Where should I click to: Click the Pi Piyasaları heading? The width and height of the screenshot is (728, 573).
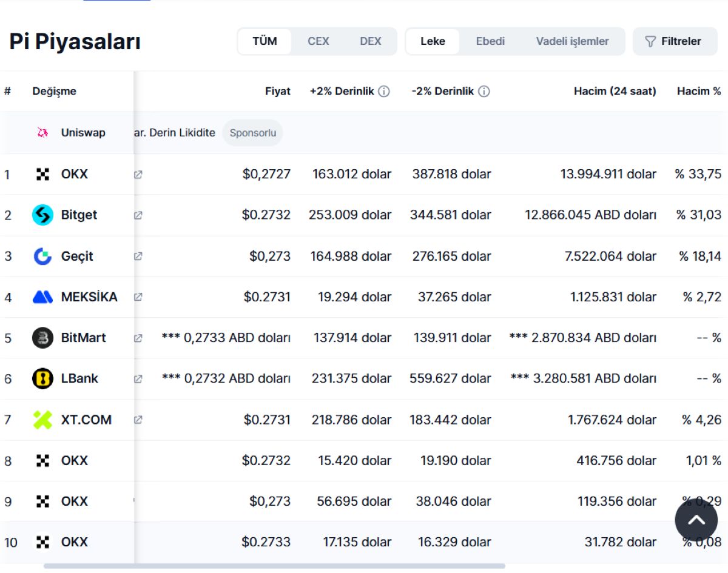tap(75, 42)
